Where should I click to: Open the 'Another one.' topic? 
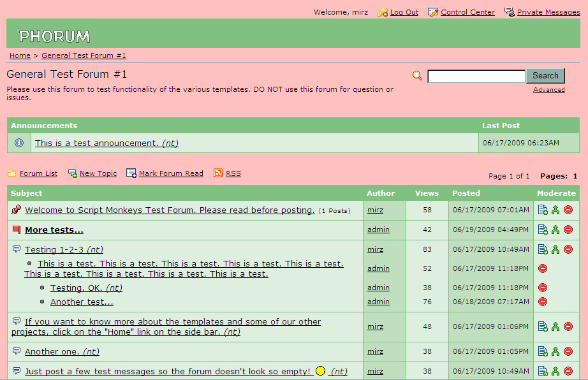point(62,351)
